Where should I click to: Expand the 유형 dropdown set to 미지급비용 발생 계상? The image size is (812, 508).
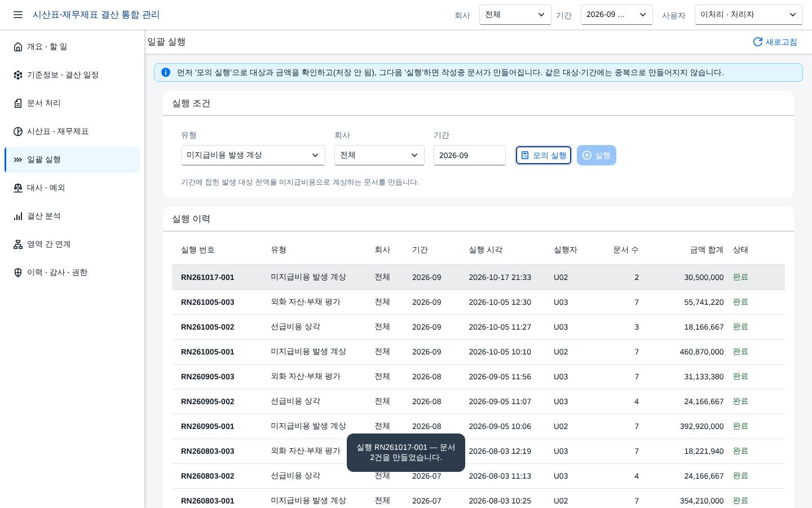(x=253, y=155)
